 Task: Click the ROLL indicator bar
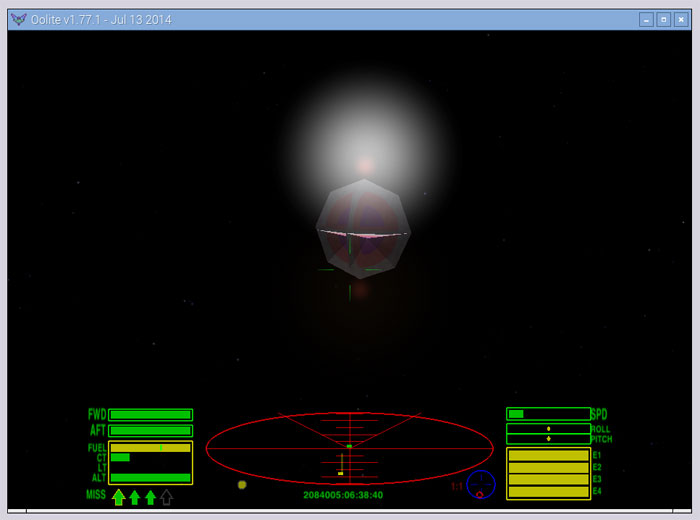[x=548, y=428]
